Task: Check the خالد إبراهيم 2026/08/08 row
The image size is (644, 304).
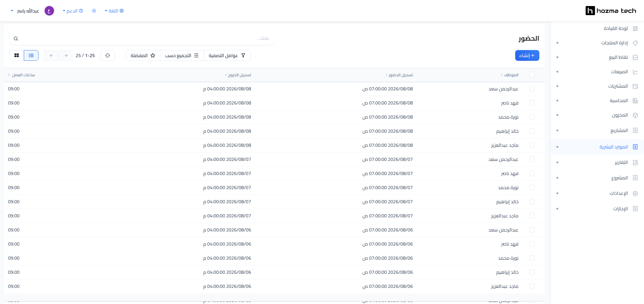Action: (x=532, y=131)
